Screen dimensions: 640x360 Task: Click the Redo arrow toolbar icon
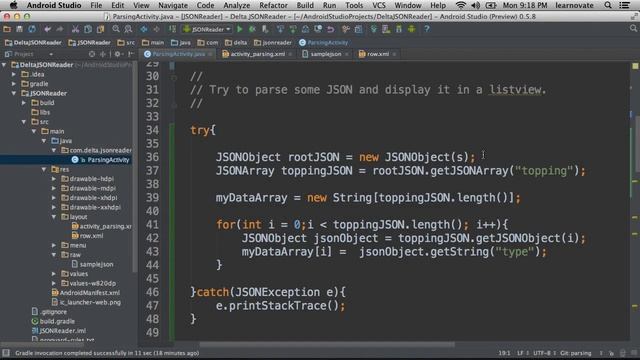click(x=60, y=29)
